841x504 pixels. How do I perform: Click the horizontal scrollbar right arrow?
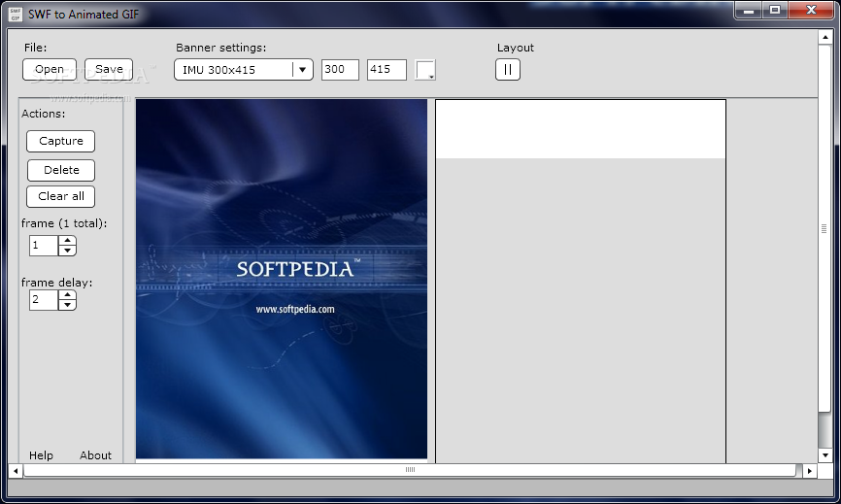pos(809,471)
